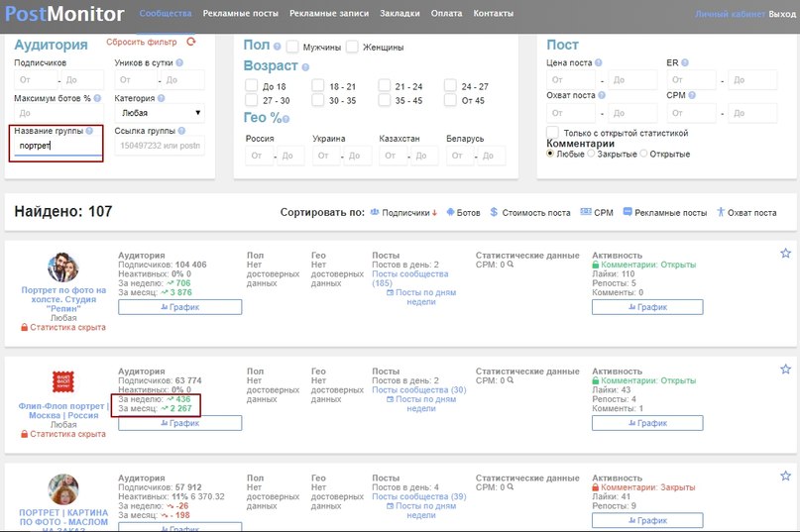The width and height of the screenshot is (800, 532).
Task: Bookmark Портрет по фото на холсте star
Action: (785, 253)
